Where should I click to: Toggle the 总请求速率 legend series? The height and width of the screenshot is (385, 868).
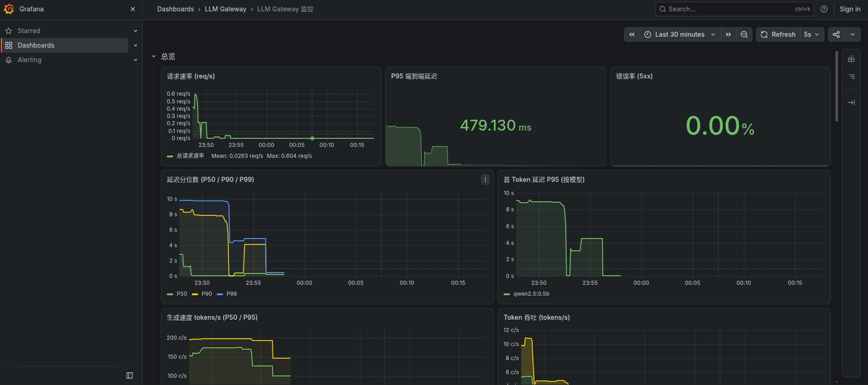[190, 156]
